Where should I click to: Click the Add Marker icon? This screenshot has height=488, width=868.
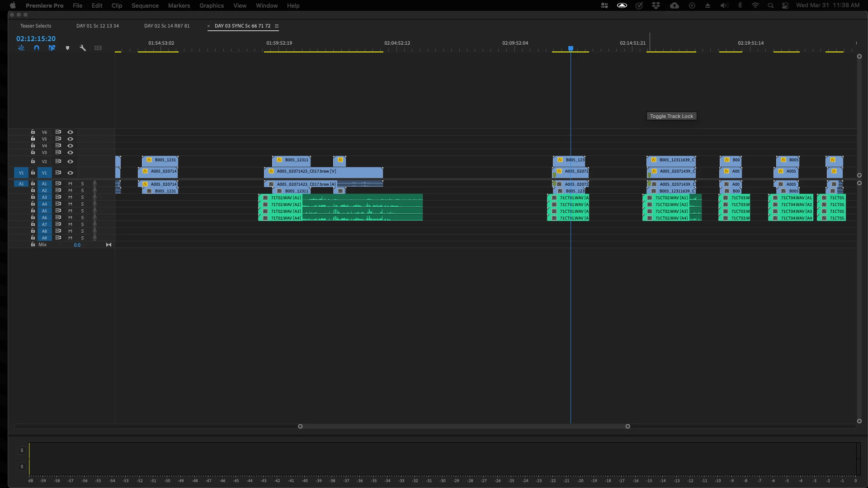click(67, 48)
